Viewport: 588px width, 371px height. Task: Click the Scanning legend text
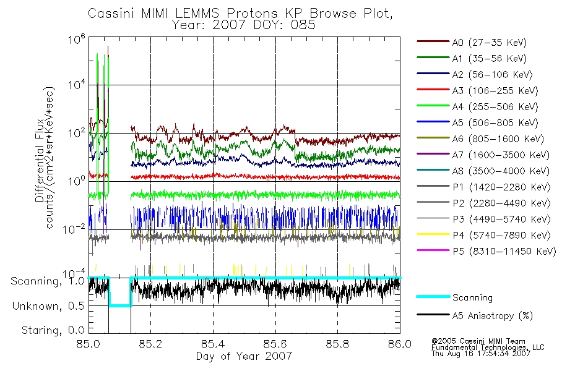tap(472, 298)
